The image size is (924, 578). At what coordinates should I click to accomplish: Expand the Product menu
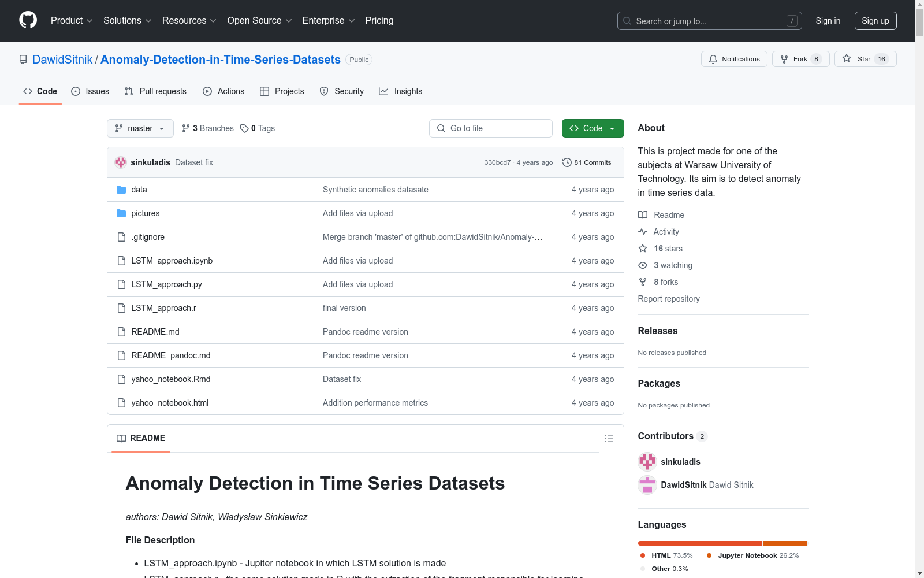72,21
